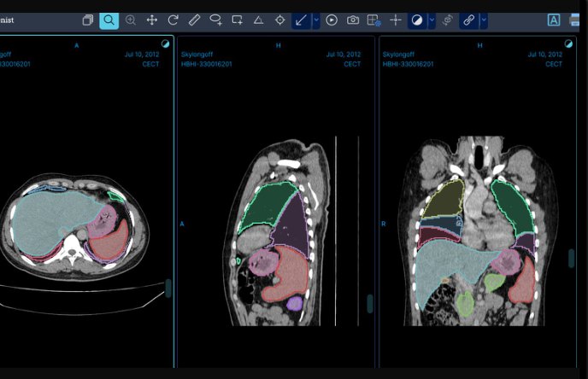Open the viewport layout settings icon
Viewport: 588px width, 379px height.
coord(373,20)
